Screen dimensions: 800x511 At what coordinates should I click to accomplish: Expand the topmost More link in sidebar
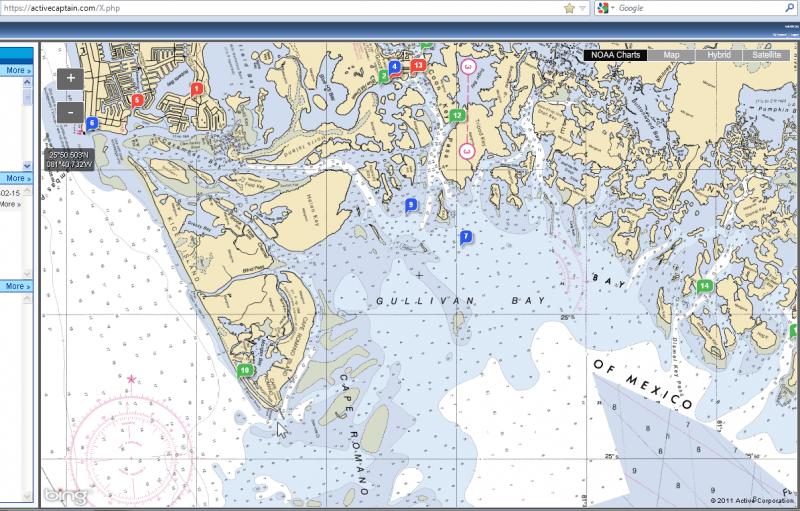(17, 71)
